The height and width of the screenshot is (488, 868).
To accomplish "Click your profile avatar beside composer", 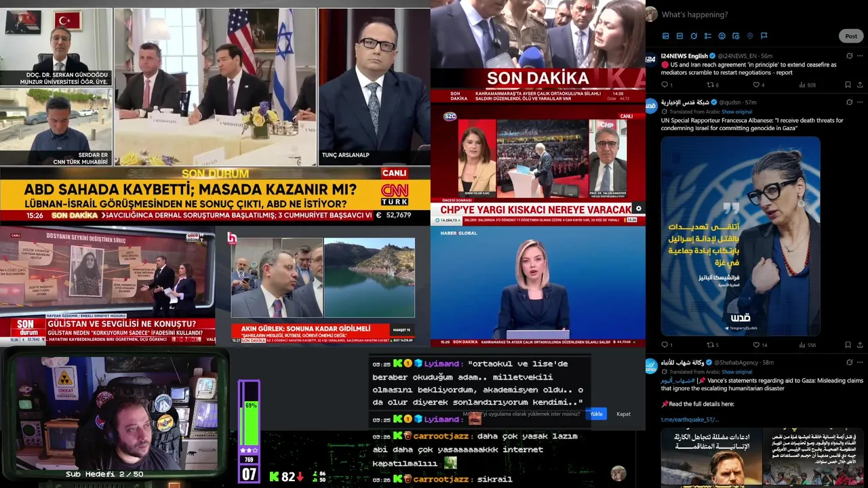I will 651,14.
